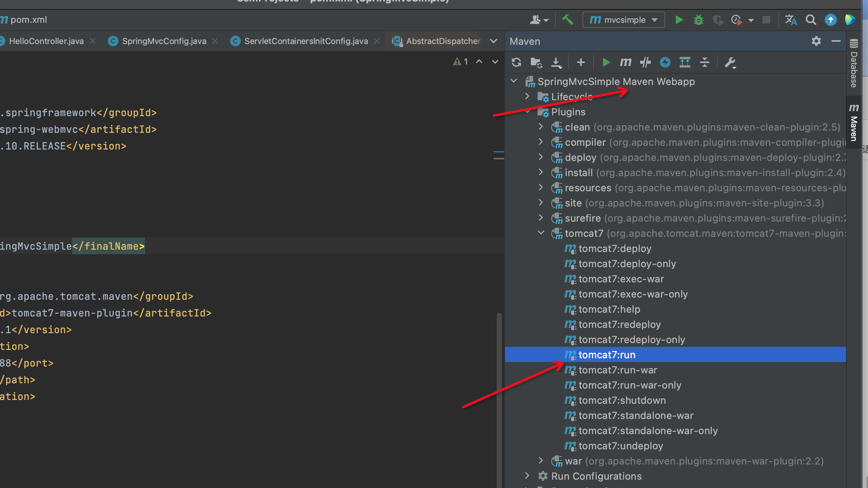Viewport: 868px width, 488px height.
Task: Click the colorful plugin icon top right
Action: coord(850,20)
